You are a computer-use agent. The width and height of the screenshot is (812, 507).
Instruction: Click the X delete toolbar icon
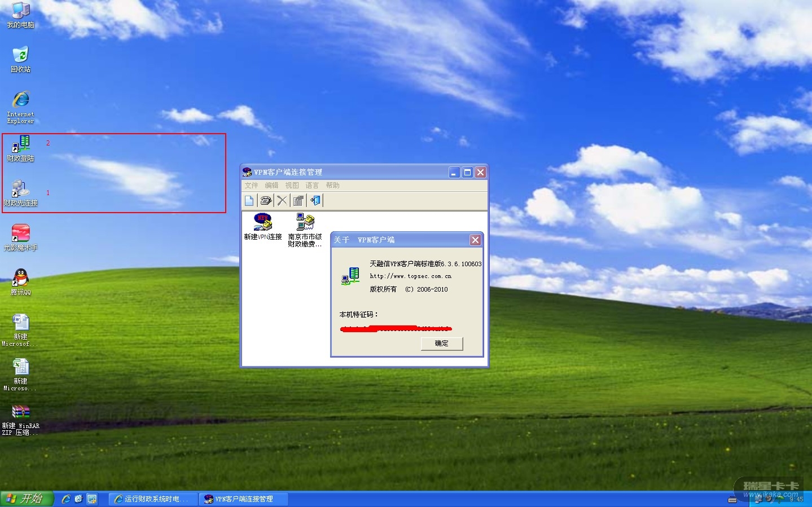click(282, 200)
